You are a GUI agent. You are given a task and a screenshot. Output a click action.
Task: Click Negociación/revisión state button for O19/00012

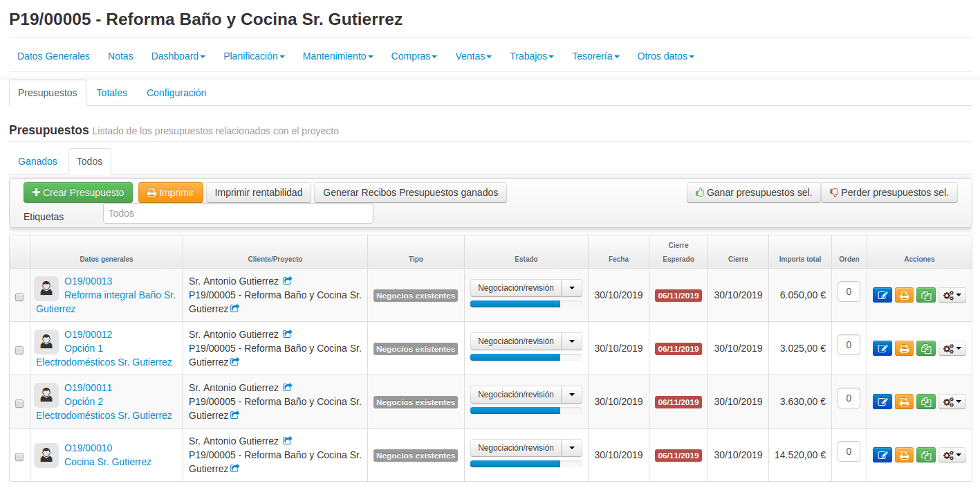tap(516, 341)
